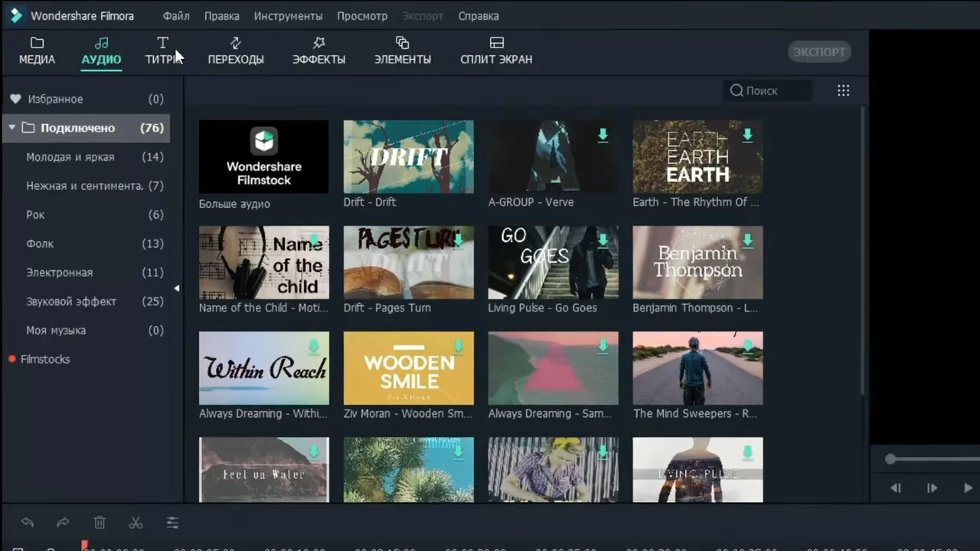Image resolution: width=980 pixels, height=551 pixels.
Task: Switch to the ПЕРЕХОДЫ tab
Action: point(236,51)
